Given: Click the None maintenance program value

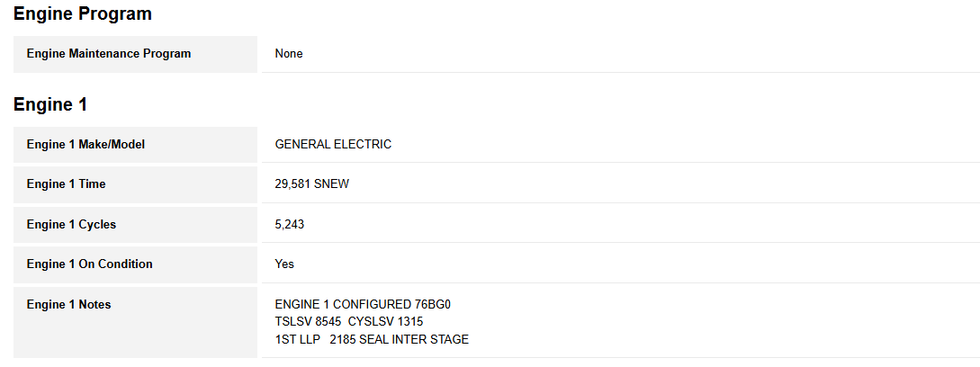Looking at the screenshot, I should (289, 54).
